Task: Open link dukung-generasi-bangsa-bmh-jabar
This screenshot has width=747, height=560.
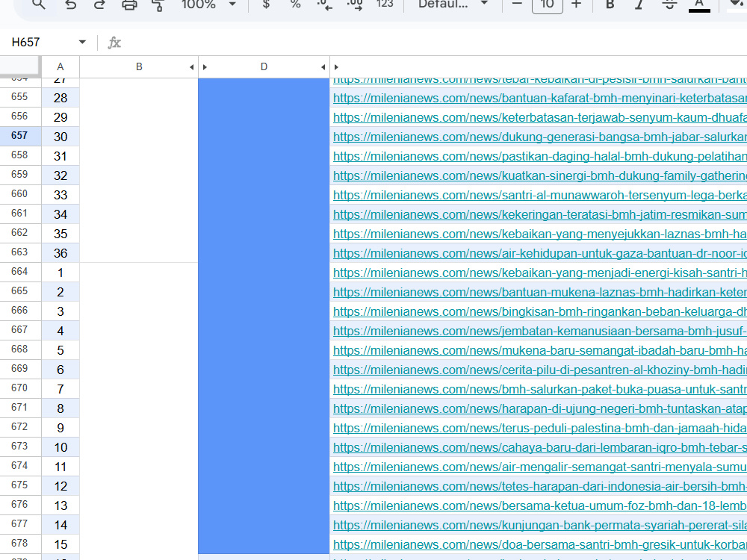Action: 540,137
